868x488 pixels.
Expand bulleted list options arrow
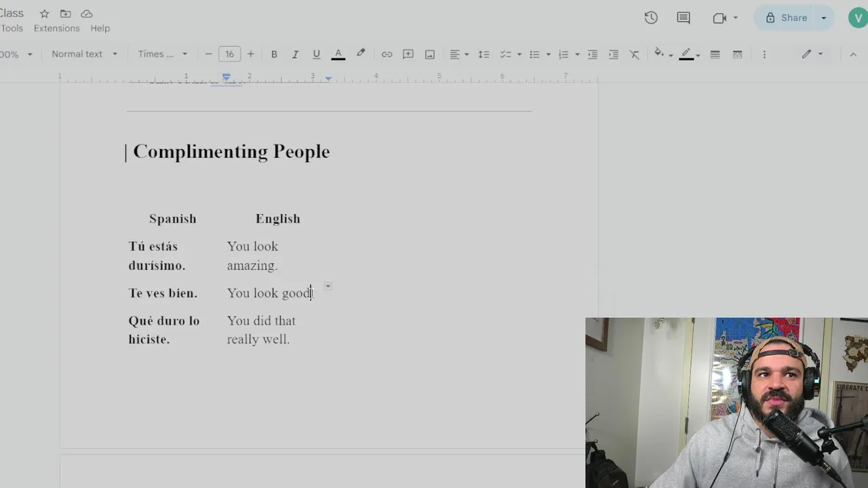click(548, 54)
